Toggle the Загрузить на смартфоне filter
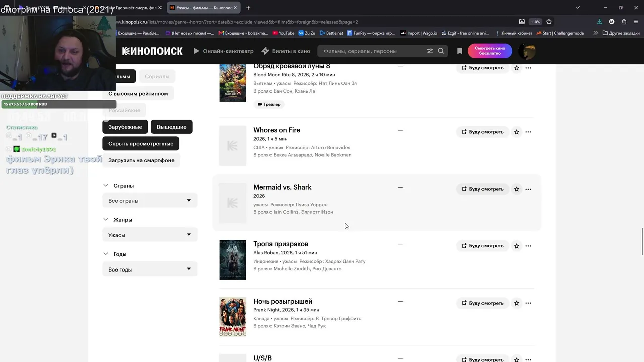Viewport: 644px width, 362px height. pyautogui.click(x=141, y=160)
